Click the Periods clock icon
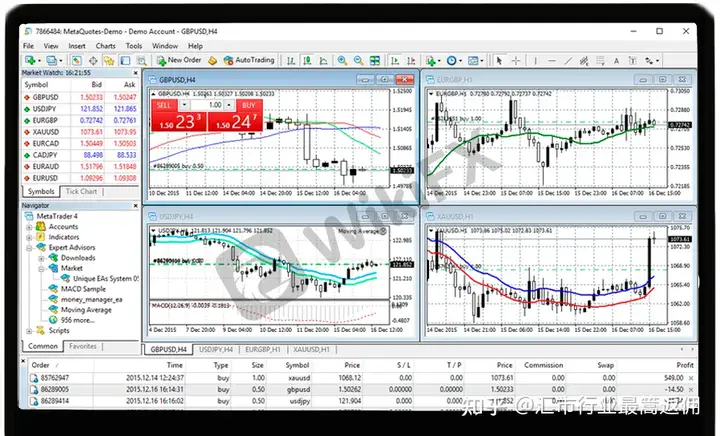Image resolution: width=720 pixels, height=436 pixels. 451,61
